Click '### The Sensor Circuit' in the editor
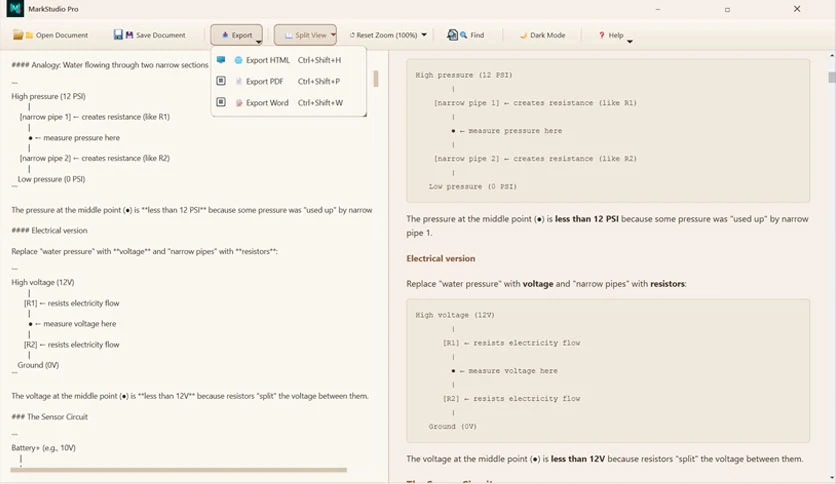Screen dimensions: 836x484 pos(50,417)
